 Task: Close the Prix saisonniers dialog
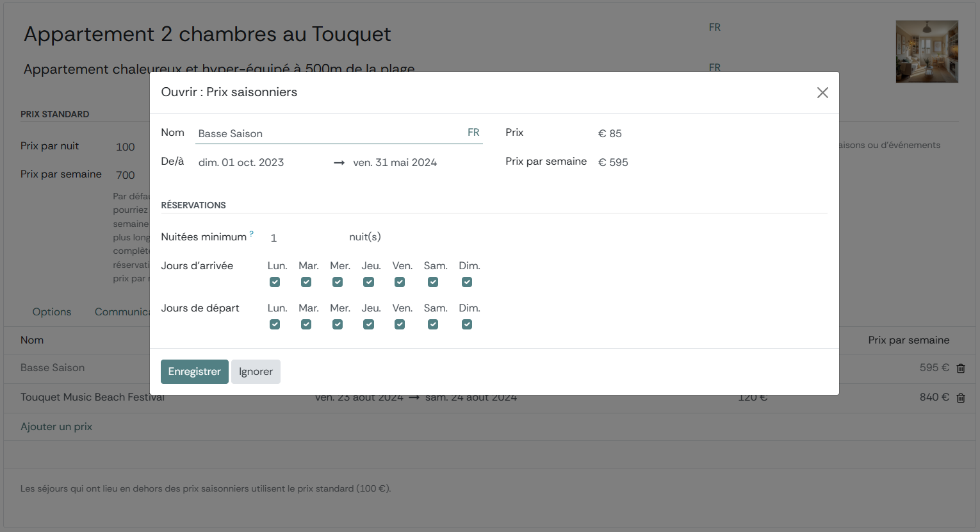click(x=822, y=92)
